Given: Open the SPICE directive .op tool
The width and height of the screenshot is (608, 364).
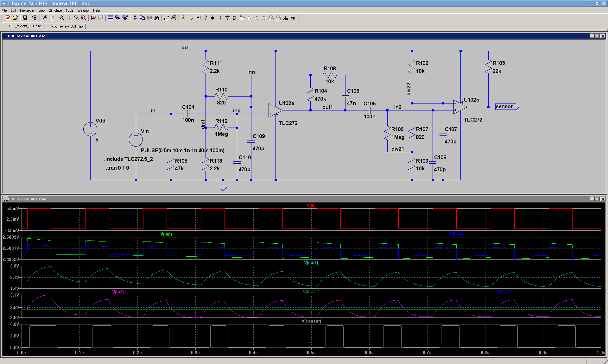Looking at the screenshot, I should (x=293, y=18).
